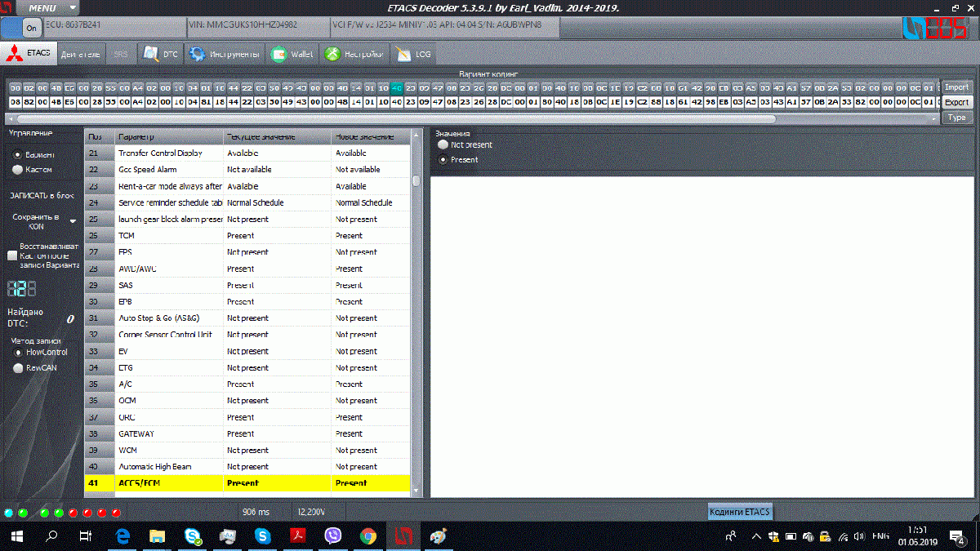Screen dimensions: 980x551
Task: Open File Explorer from taskbar
Action: (158, 536)
